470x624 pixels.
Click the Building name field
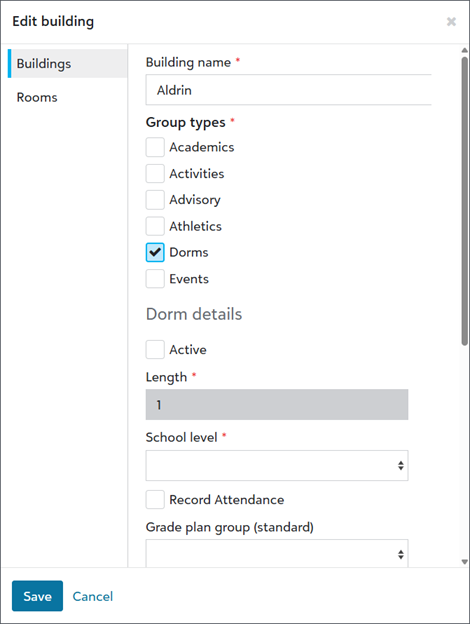(x=289, y=90)
